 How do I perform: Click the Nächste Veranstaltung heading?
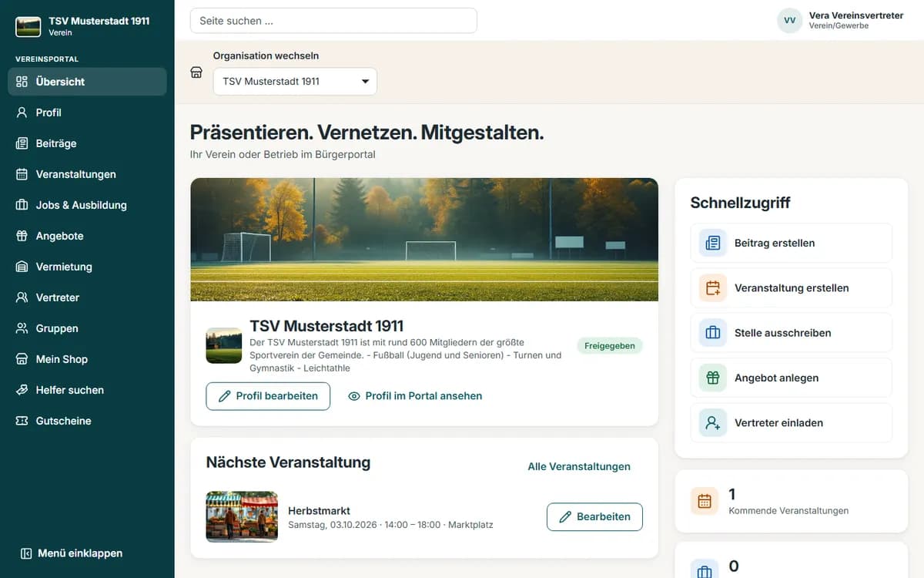point(288,462)
